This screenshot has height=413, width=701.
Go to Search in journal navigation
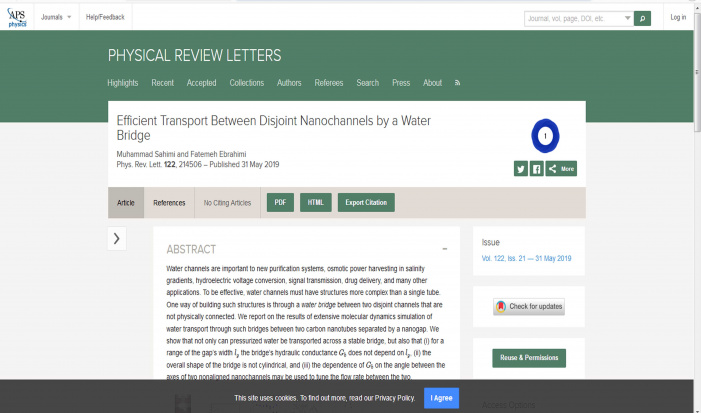coord(367,83)
